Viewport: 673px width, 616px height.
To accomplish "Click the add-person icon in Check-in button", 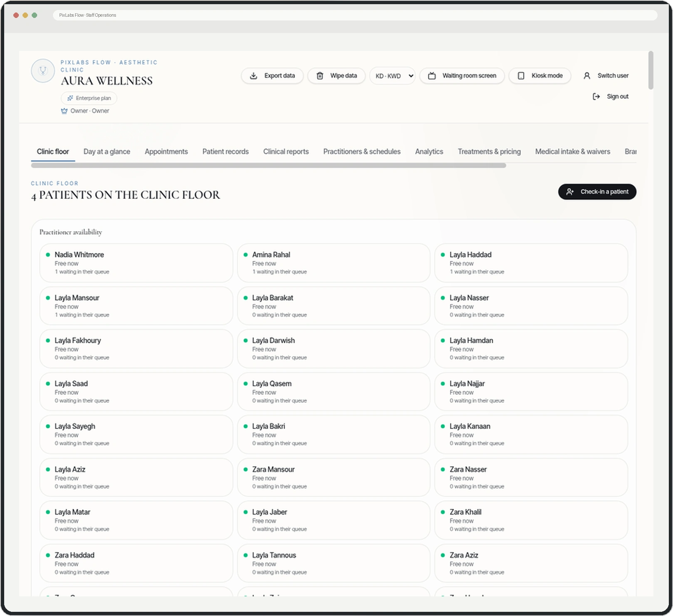I will tap(570, 192).
